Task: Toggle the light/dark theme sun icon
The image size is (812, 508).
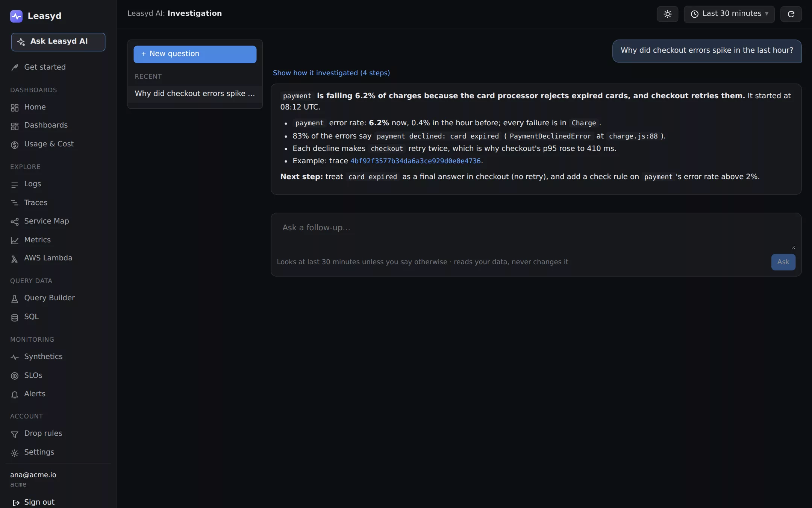Action: point(667,14)
